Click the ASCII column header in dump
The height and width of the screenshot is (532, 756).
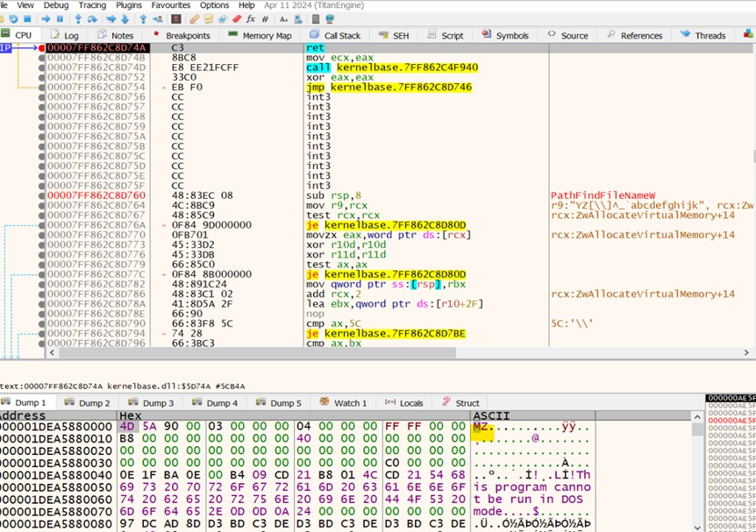click(491, 415)
